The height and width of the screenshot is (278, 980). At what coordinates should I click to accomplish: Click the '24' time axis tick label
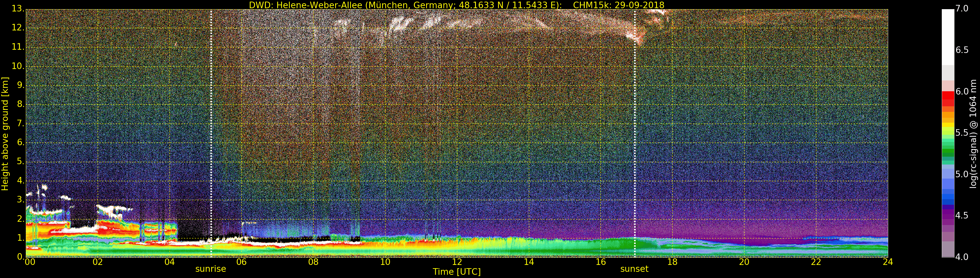tap(888, 262)
